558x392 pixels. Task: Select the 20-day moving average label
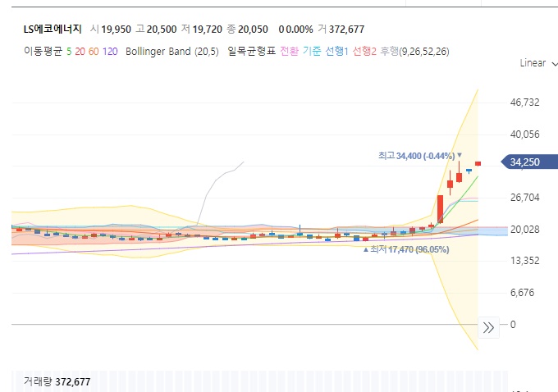click(x=80, y=52)
